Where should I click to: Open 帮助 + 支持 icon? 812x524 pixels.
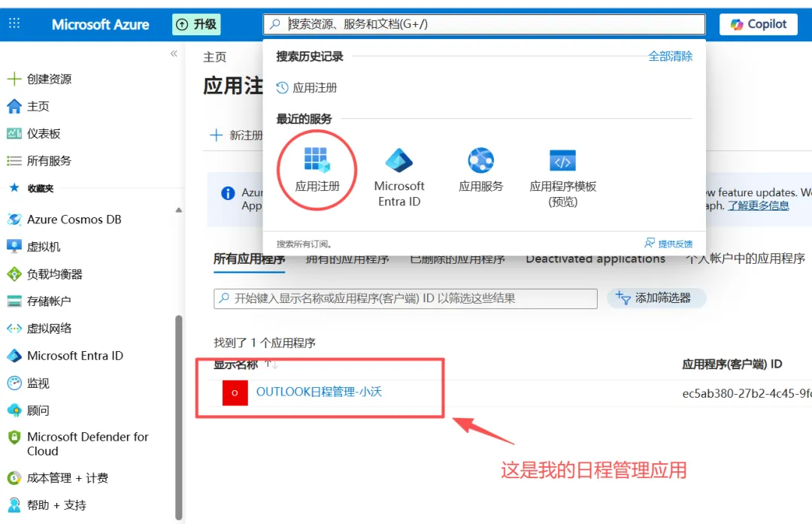(x=14, y=505)
